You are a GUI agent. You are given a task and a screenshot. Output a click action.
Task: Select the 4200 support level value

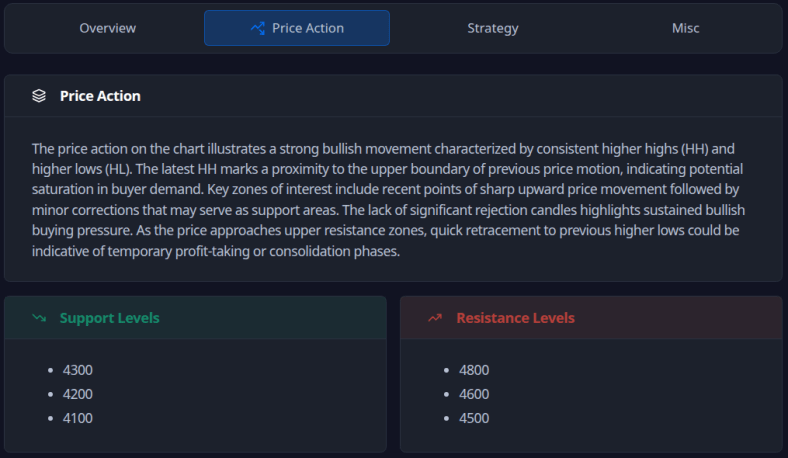[77, 394]
